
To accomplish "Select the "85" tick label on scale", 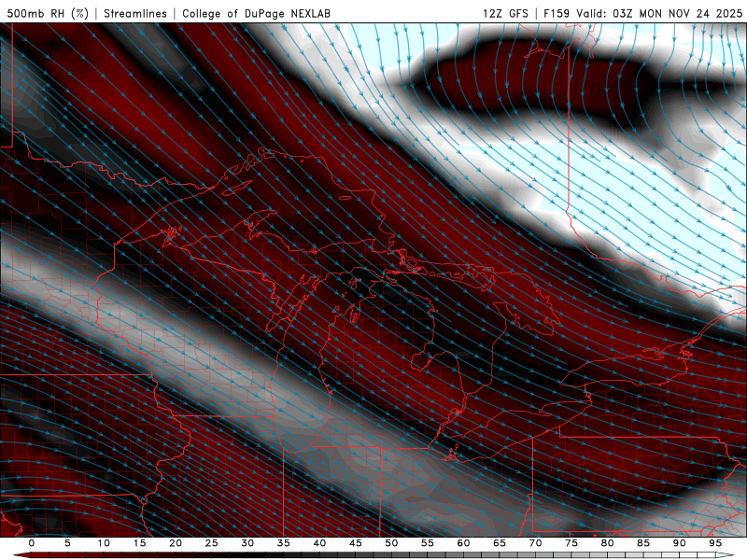I will (x=643, y=543).
